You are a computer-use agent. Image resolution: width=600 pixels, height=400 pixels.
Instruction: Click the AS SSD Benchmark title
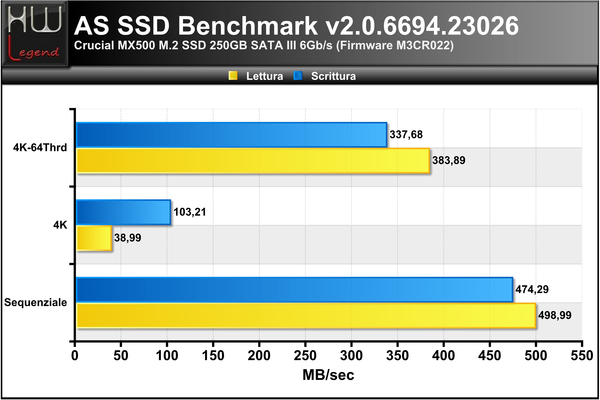pos(296,26)
